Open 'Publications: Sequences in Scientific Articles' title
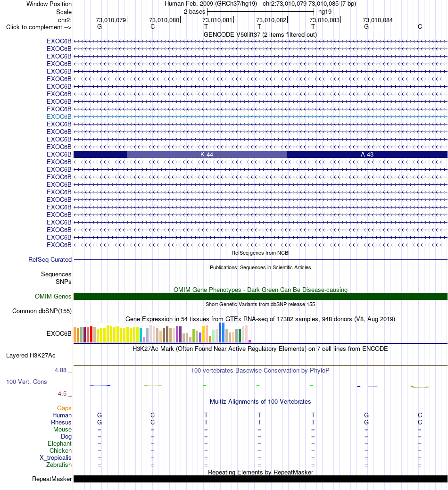448x490 pixels. click(260, 267)
